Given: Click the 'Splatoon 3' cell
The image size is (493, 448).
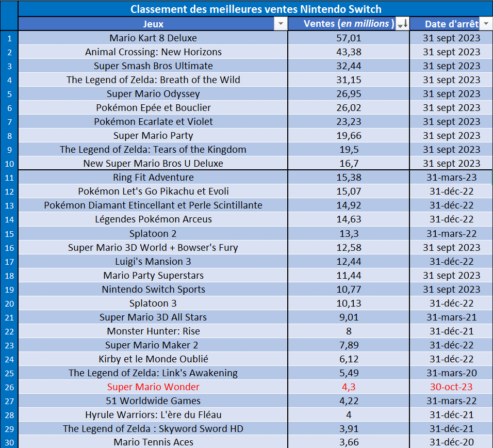Looking at the screenshot, I should (x=153, y=303).
